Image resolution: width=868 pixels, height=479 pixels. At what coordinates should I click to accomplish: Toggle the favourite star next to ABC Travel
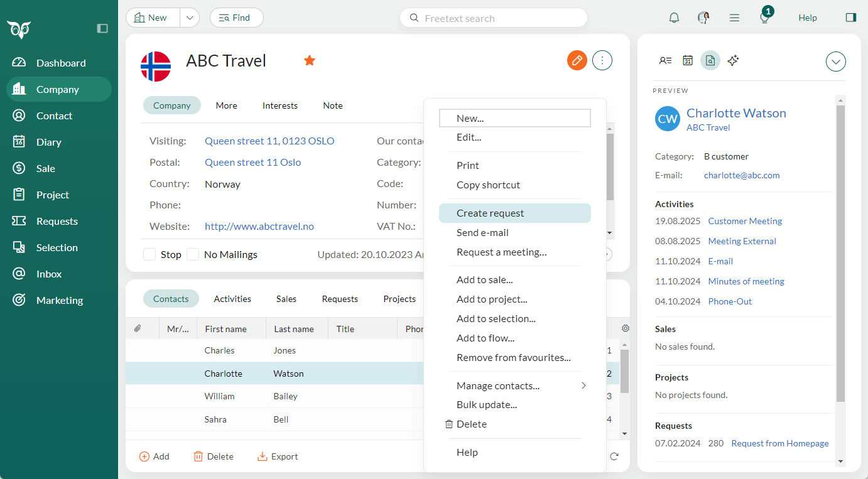click(309, 60)
